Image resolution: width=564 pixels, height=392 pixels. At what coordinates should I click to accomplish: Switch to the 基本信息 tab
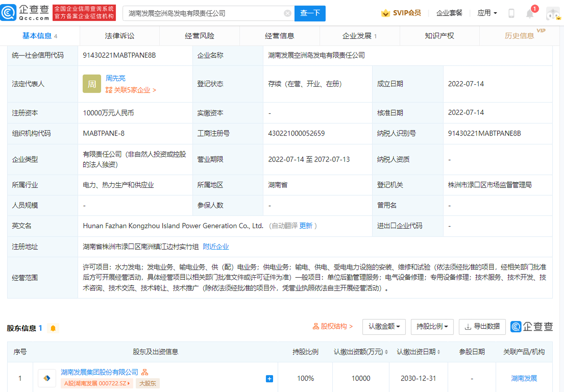click(40, 36)
